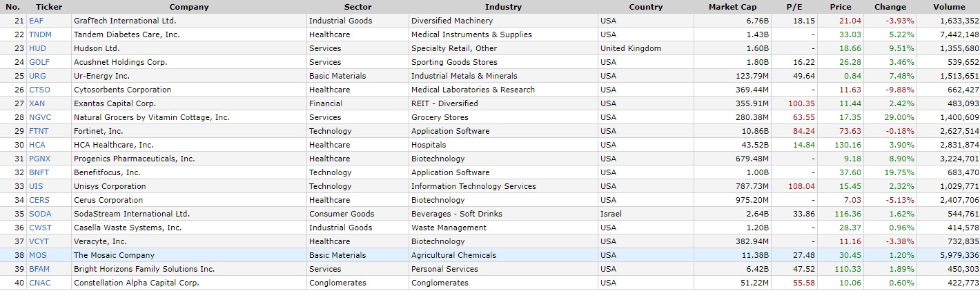The image size is (980, 291).
Task: Sort table by Ticker column header
Action: click(x=49, y=7)
